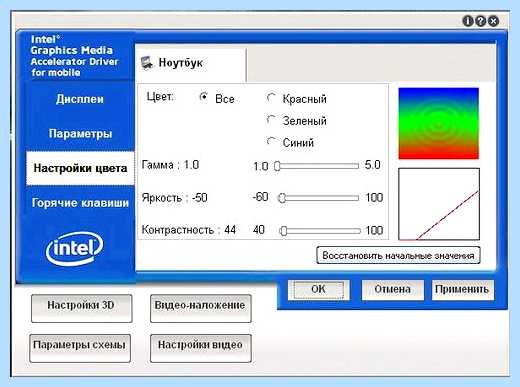The width and height of the screenshot is (520, 387).
Task: Click the info icon in title bar
Action: 468,21
